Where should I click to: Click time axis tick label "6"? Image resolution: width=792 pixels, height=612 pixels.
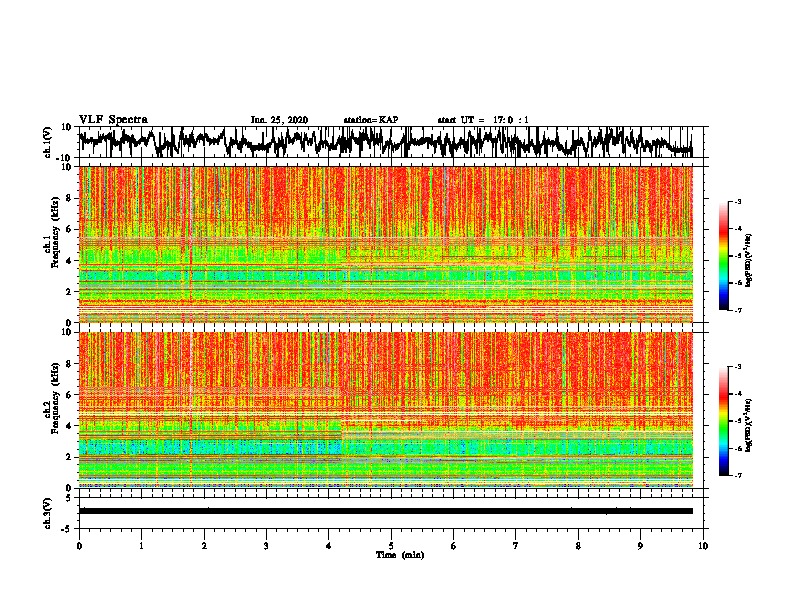454,546
